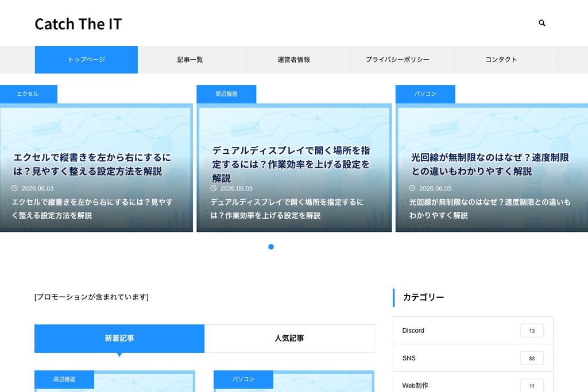This screenshot has width=588, height=392.
Task: Go to 記事一覧 in the navigation bar
Action: click(190, 60)
